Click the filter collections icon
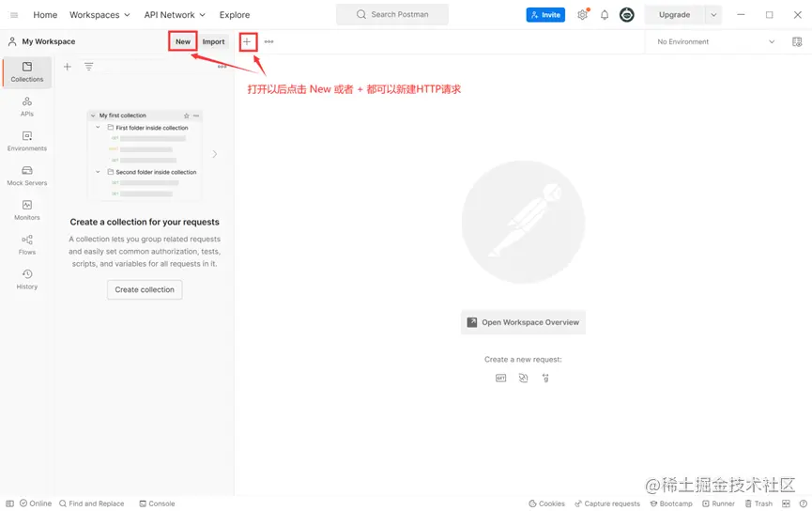Image resolution: width=812 pixels, height=511 pixels. click(x=89, y=67)
